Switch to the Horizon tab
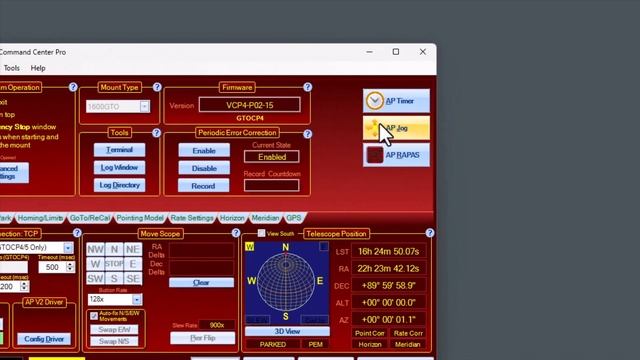Viewport: 640px width, 360px height. (232, 218)
